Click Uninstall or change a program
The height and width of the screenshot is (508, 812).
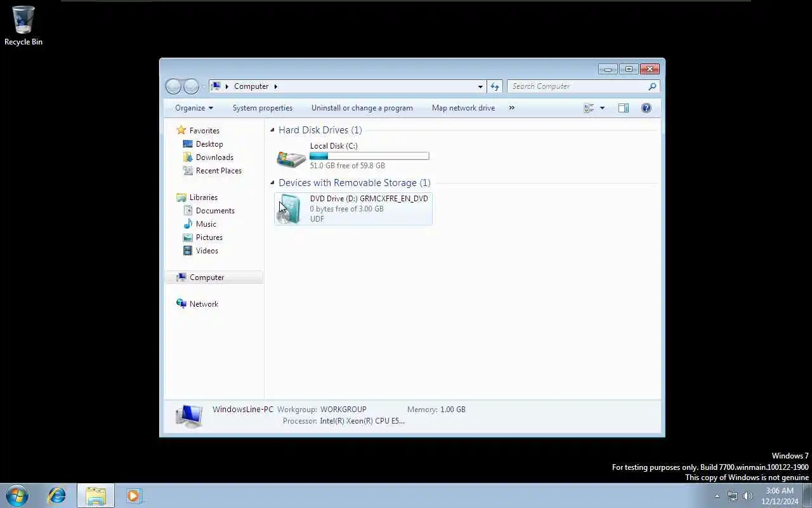[x=362, y=108]
